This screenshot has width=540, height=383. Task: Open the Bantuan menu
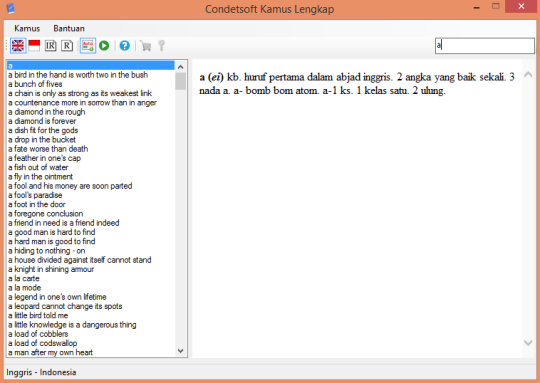point(69,29)
